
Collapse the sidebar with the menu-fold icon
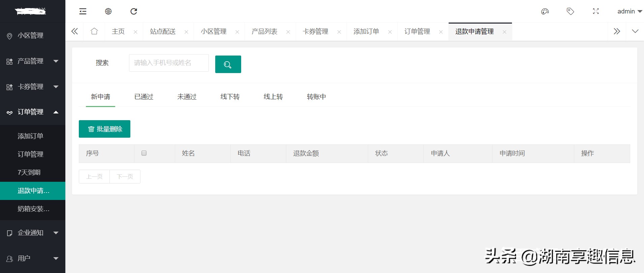point(83,11)
